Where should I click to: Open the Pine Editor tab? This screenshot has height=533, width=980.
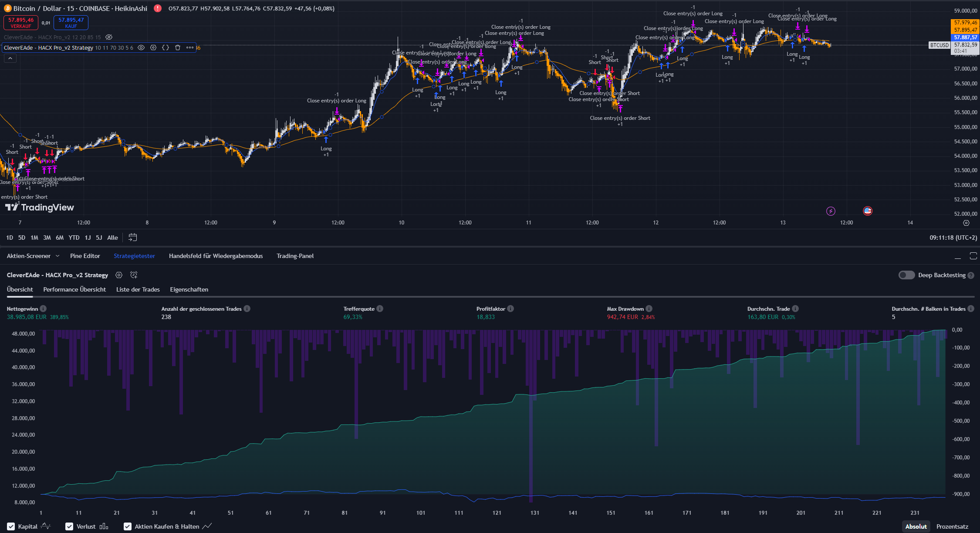click(85, 256)
